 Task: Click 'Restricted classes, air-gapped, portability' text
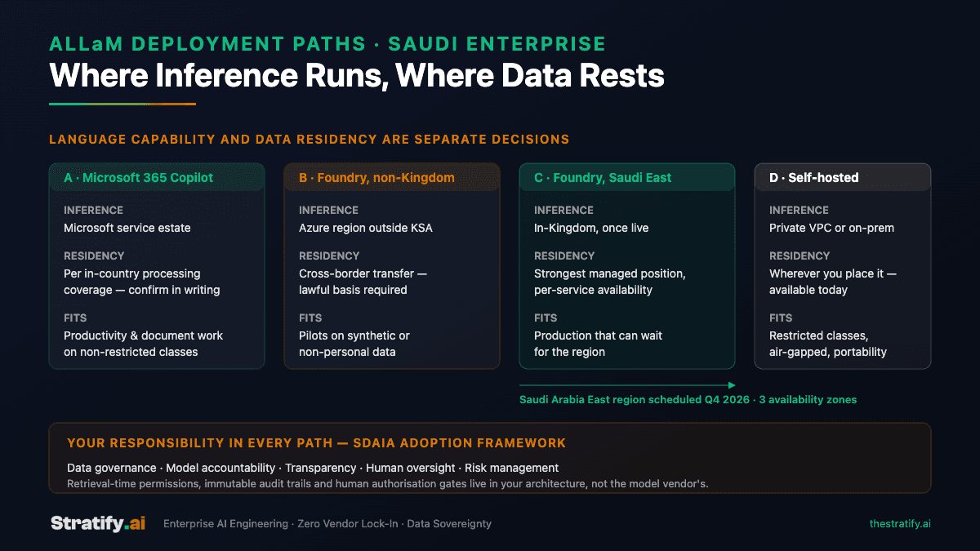(828, 344)
